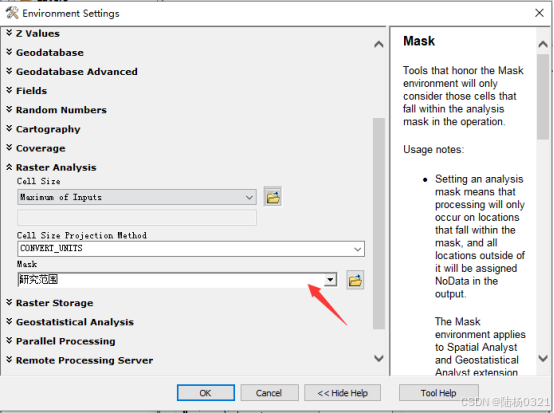Image resolution: width=554 pixels, height=413 pixels.
Task: Click the Cell Size browse folder icon
Action: click(273, 197)
